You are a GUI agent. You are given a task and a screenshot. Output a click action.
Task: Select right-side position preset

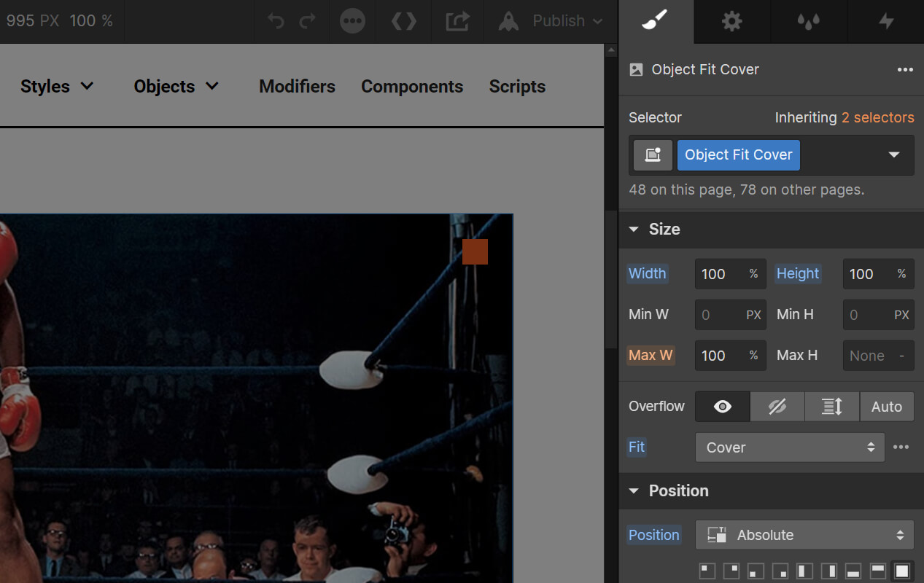[828, 571]
